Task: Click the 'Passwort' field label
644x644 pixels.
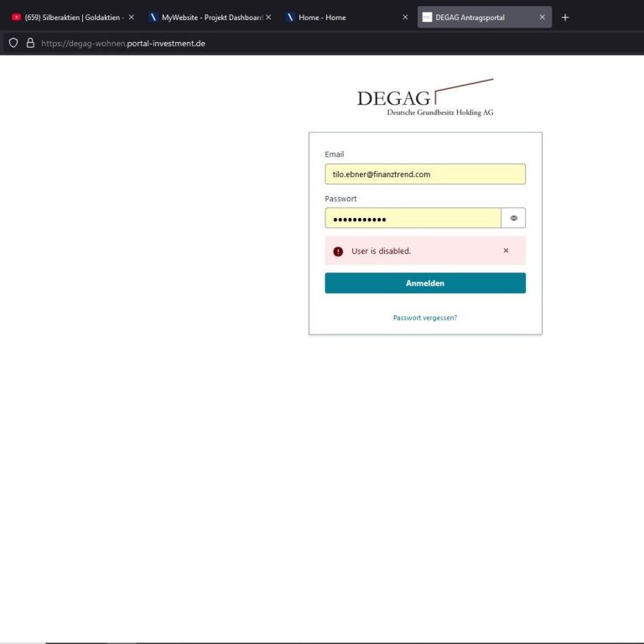Action: coord(341,199)
